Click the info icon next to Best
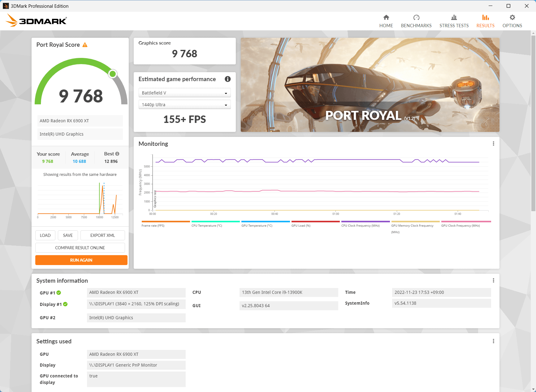Image resolution: width=536 pixels, height=392 pixels. (117, 154)
